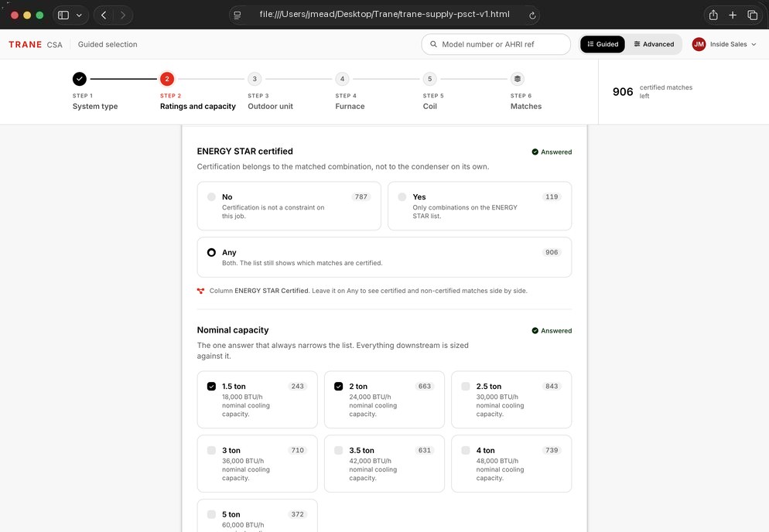
Task: Click the ENERGY STAR Answered status
Action: coord(552,152)
